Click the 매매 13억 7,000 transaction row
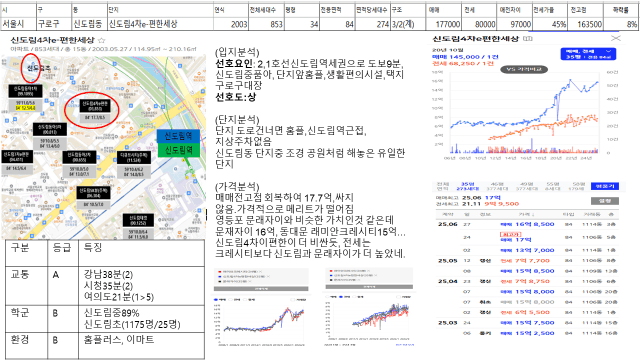Viewport: 640px width, 360px height. tap(527, 250)
